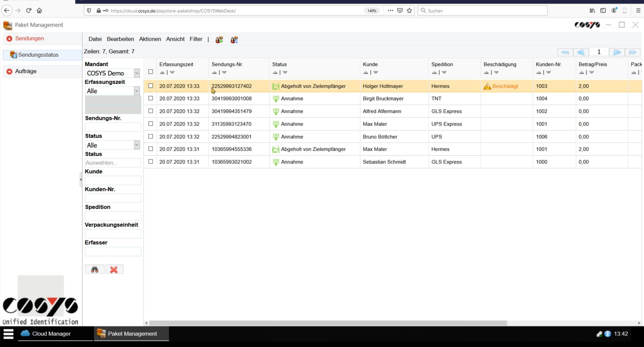This screenshot has width=644, height=347.
Task: Click the page number field showing 1
Action: pyautogui.click(x=599, y=52)
